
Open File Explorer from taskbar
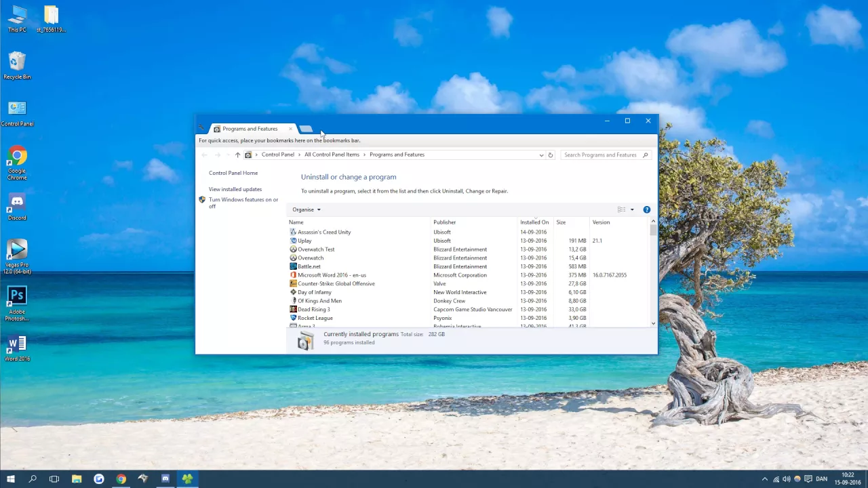[77, 479]
